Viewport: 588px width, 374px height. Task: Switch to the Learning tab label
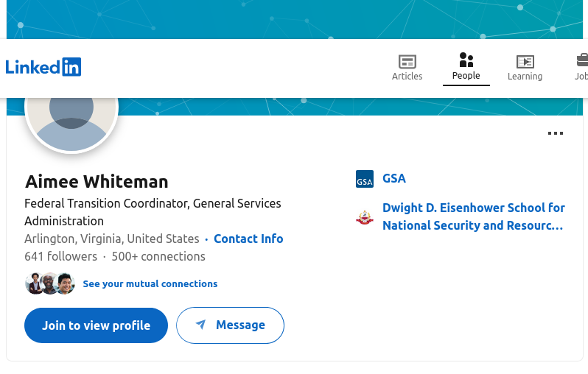[525, 77]
